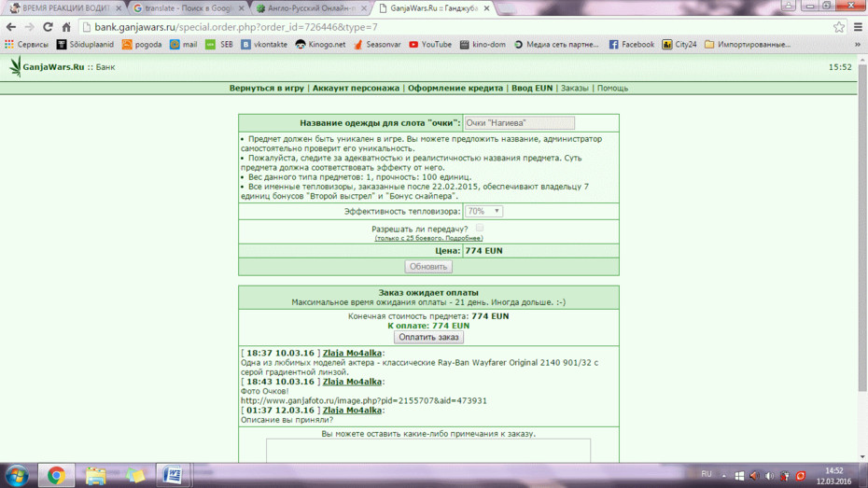868x488 pixels.
Task: Switch to the Англо-Русский Онлайн tab
Action: (310, 8)
